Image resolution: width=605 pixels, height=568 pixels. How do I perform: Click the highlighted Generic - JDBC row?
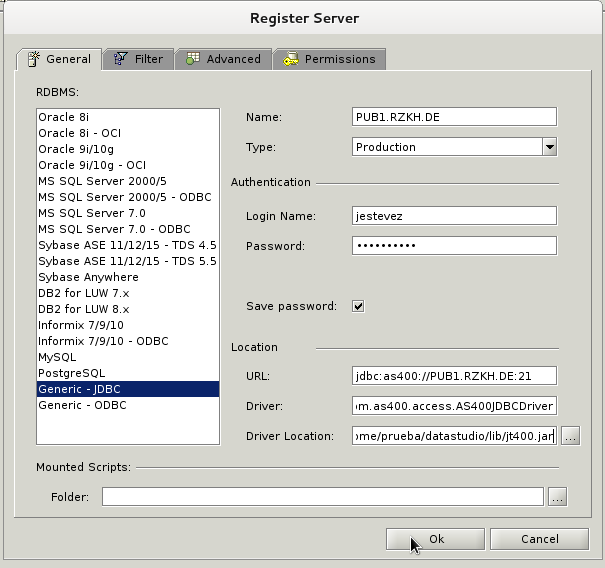pos(128,389)
